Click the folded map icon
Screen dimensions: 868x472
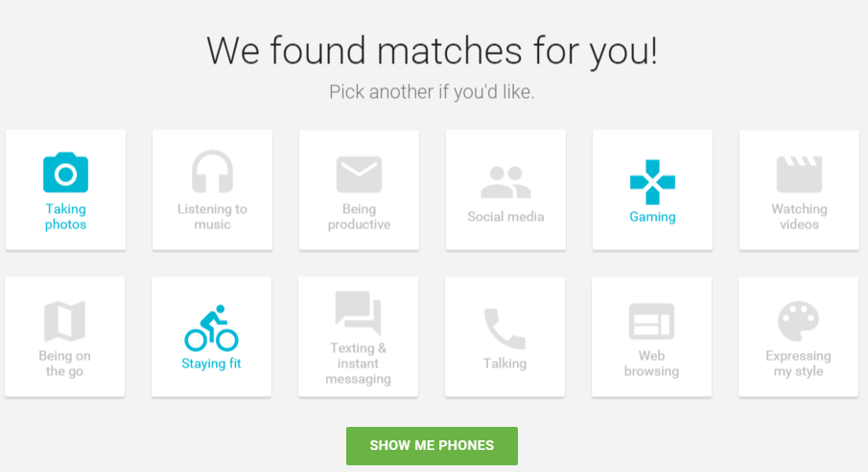pos(65,320)
